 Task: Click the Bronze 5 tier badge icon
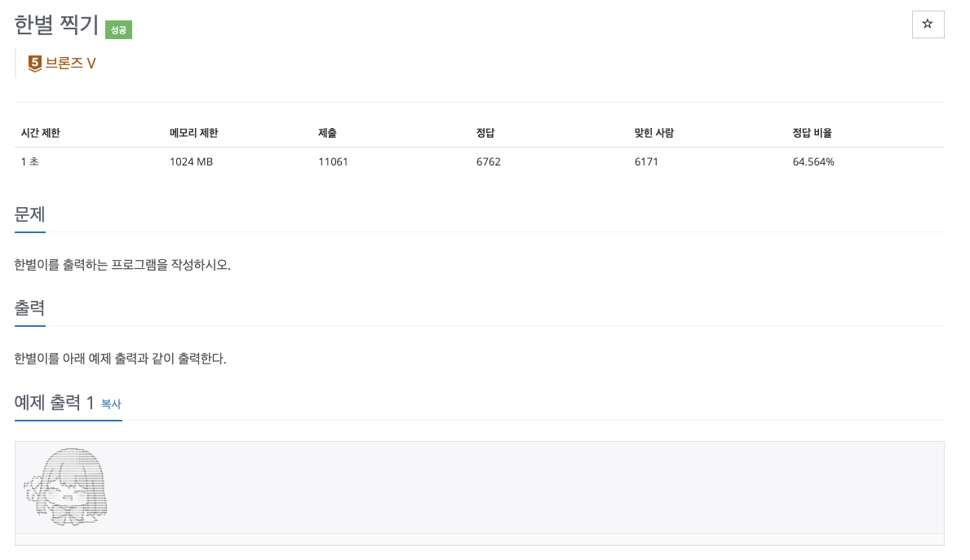pos(35,63)
